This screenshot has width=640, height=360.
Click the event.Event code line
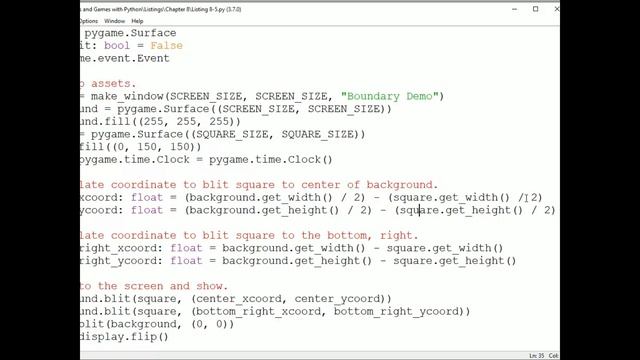coord(125,58)
